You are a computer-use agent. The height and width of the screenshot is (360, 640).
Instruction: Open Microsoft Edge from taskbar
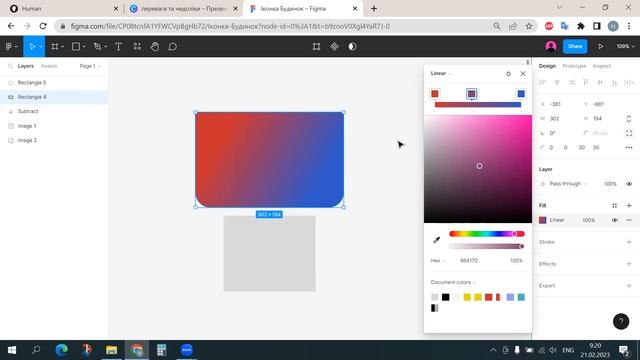tap(62, 350)
